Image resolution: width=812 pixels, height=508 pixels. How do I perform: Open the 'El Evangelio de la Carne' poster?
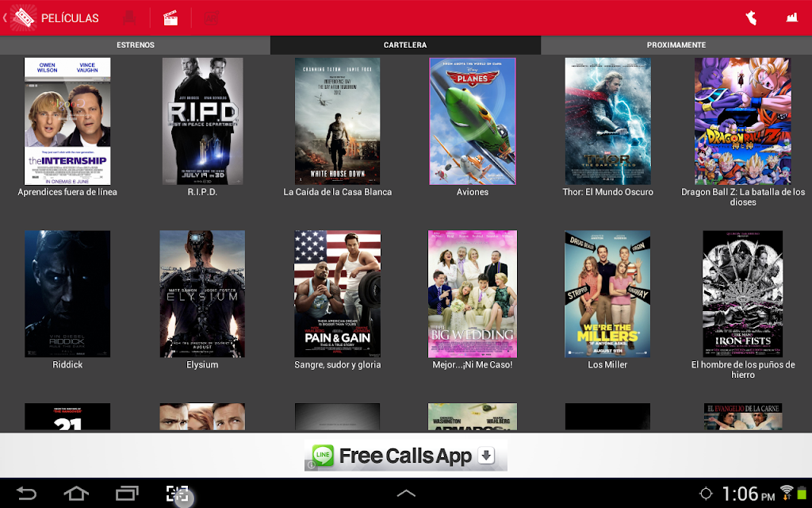click(742, 416)
